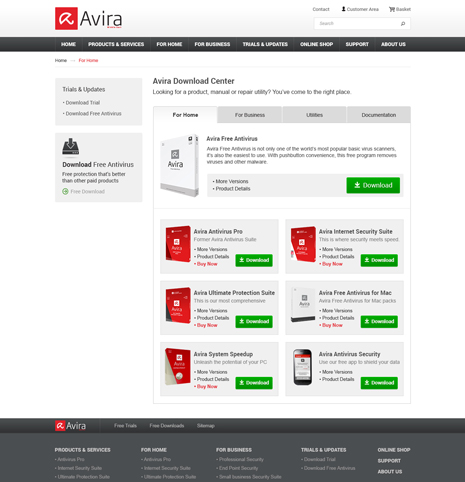
Task: Click the Avira Ultimate Protection Suite title
Action: pos(234,293)
